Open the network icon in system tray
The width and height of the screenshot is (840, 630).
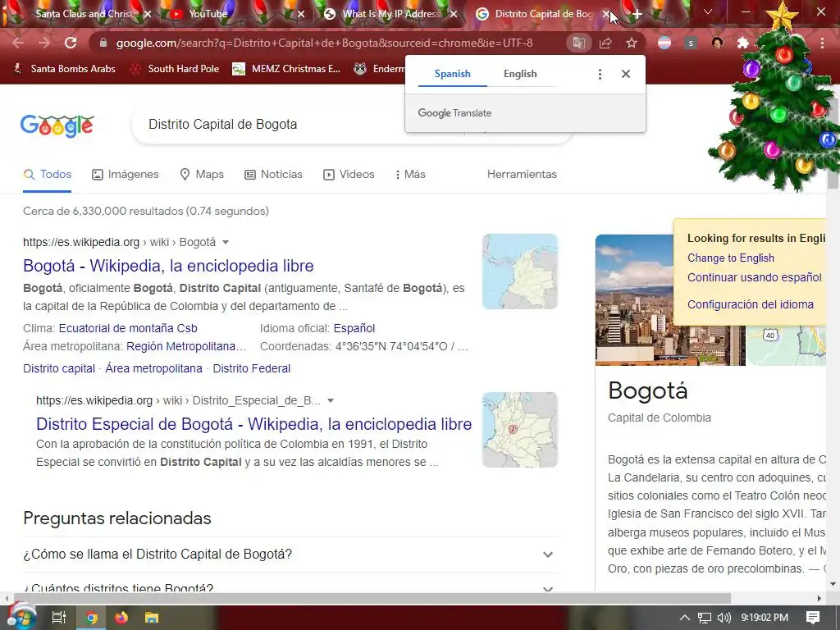(x=705, y=618)
